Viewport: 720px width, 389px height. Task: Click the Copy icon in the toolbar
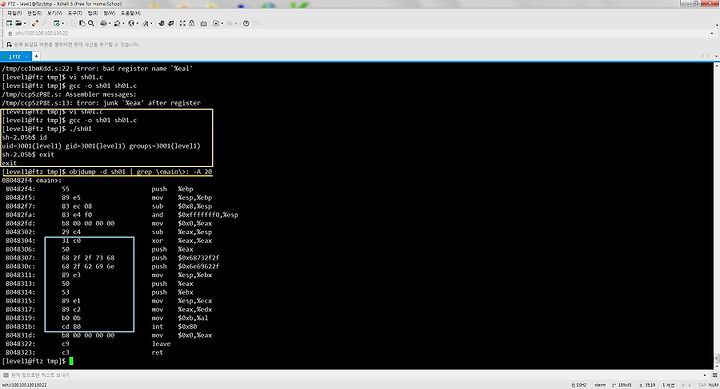[x=82, y=23]
